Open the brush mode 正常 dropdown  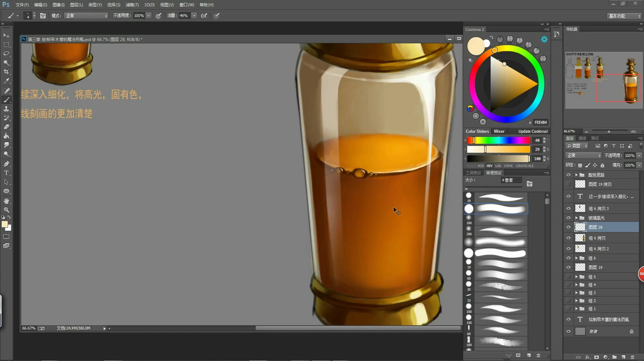coord(86,16)
